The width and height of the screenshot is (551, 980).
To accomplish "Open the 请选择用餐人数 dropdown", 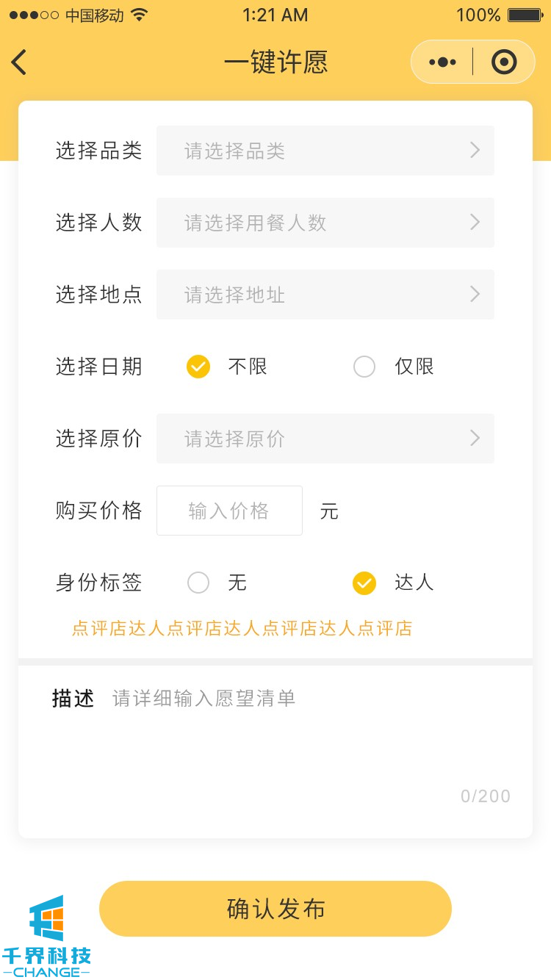I will click(325, 223).
